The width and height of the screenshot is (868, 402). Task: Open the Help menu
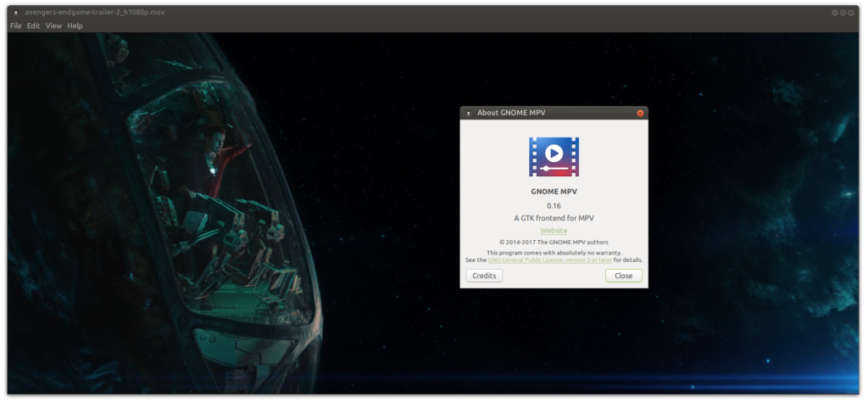[x=75, y=26]
